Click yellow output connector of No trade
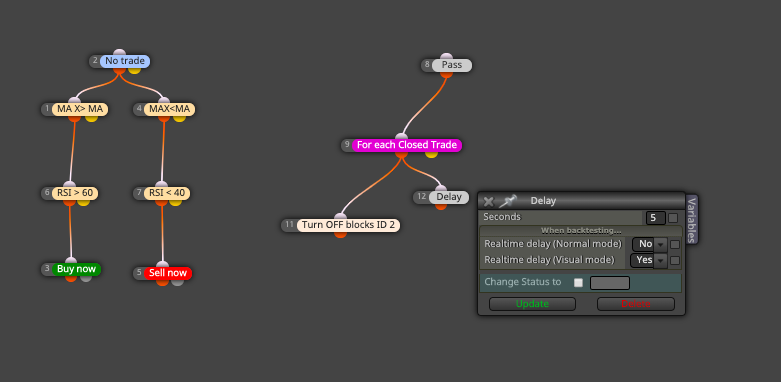 tap(134, 70)
